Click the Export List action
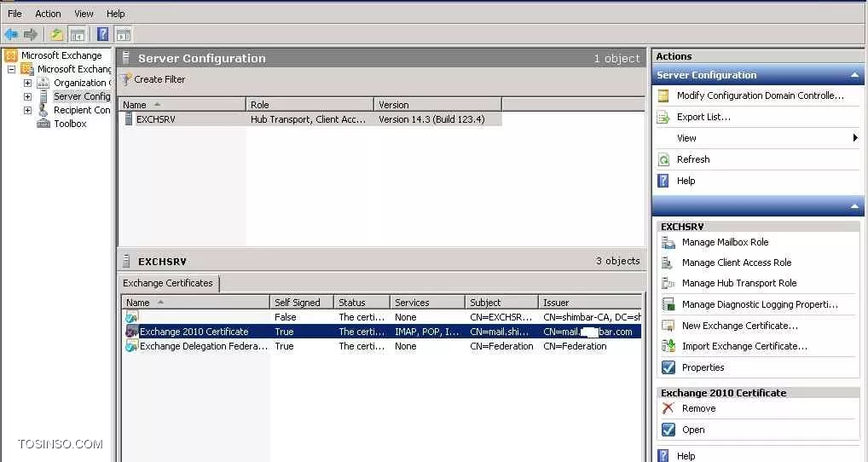 (703, 117)
